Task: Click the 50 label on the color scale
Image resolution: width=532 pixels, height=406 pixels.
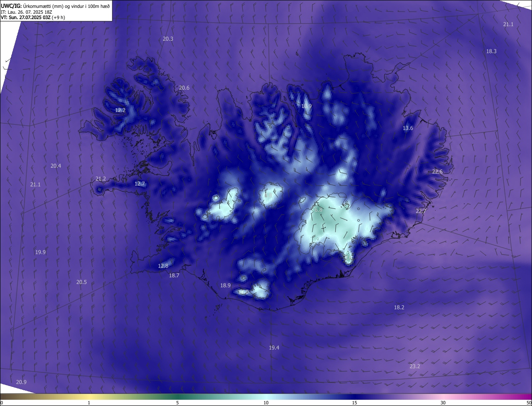Action: (529, 403)
